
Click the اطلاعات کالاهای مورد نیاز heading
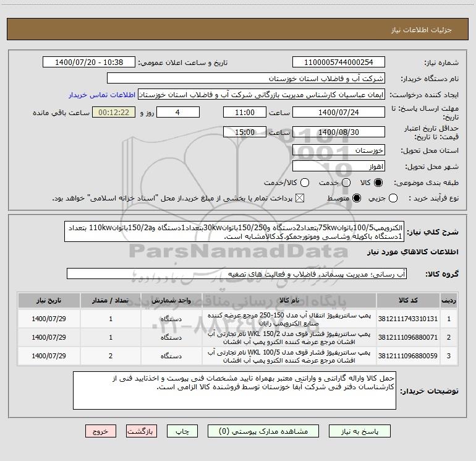pos(413,252)
